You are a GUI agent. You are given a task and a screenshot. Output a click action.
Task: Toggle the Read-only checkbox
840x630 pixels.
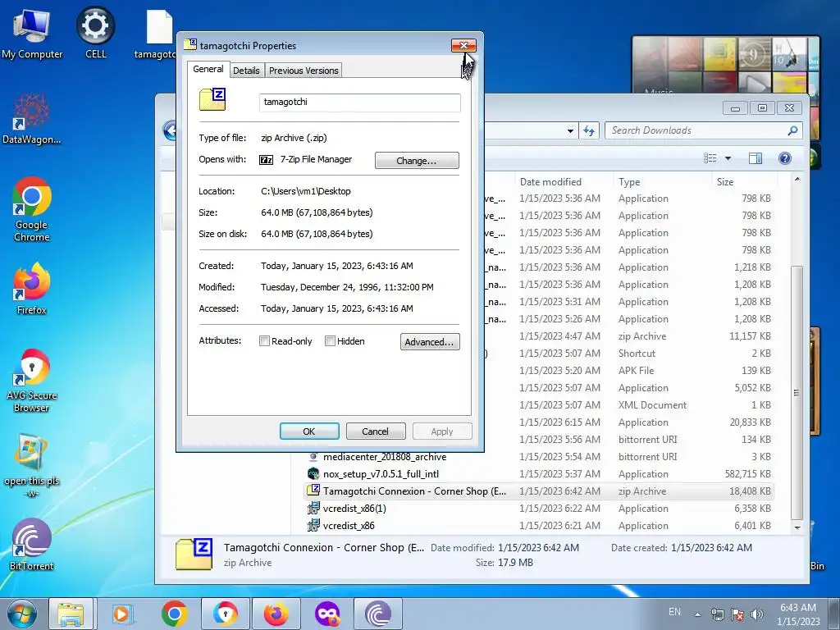tap(264, 341)
